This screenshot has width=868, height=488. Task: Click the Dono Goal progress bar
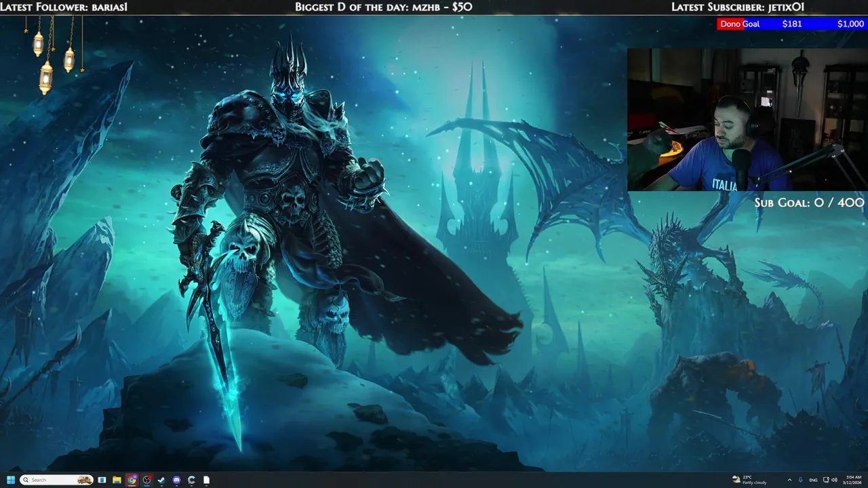tap(792, 24)
